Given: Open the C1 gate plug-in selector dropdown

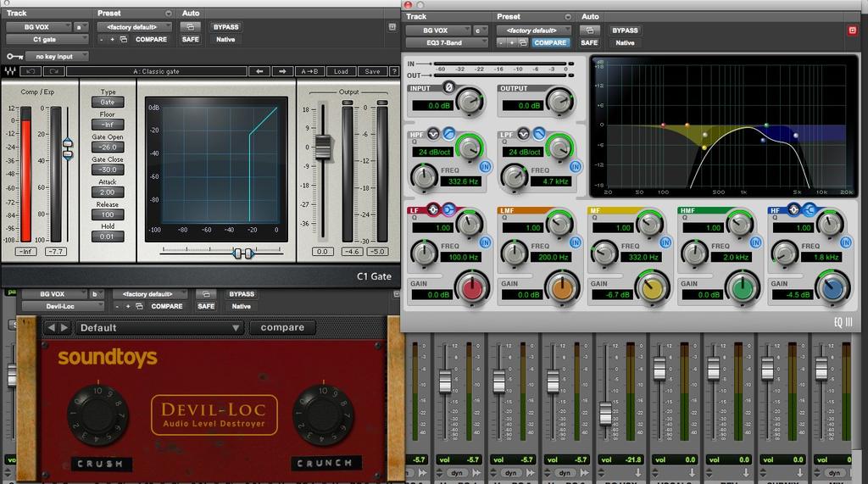Looking at the screenshot, I should (47, 39).
